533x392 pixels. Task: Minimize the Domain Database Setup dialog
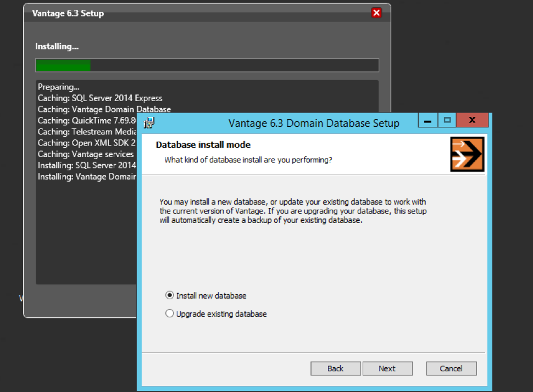427,120
